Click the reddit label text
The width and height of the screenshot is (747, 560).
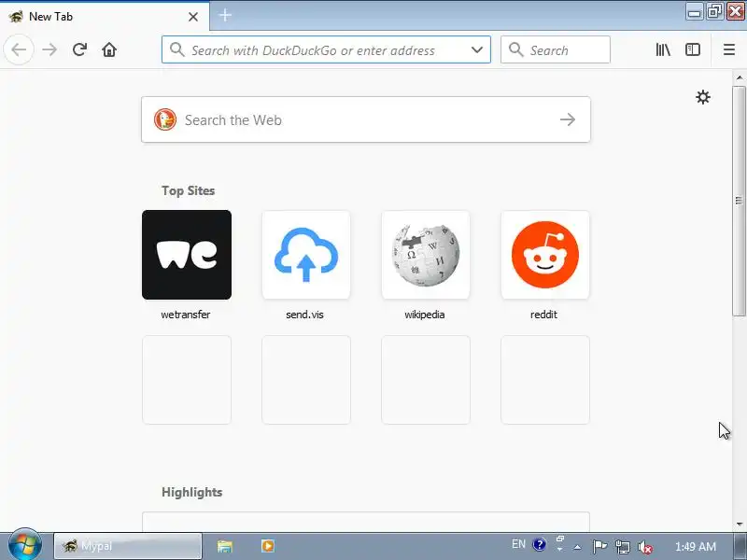point(543,315)
